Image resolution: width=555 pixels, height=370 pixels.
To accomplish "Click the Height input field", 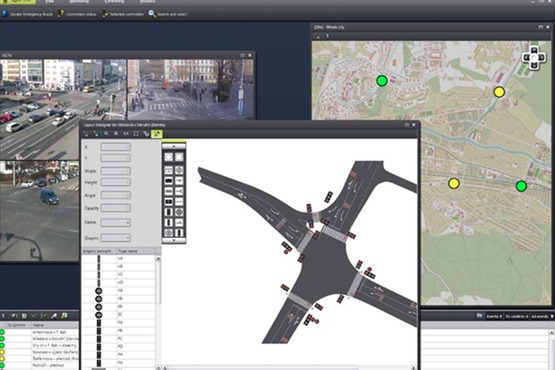I will click(115, 182).
